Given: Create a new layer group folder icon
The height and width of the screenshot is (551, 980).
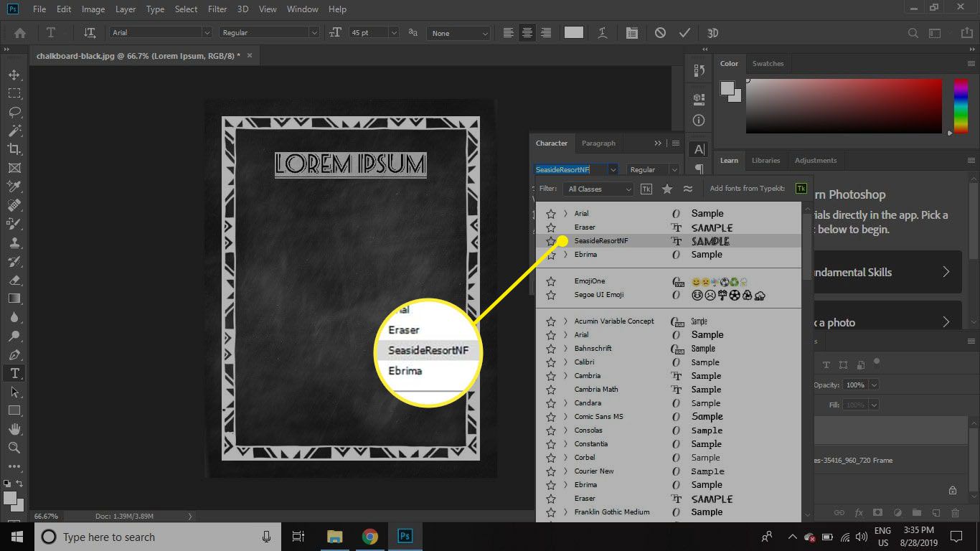Looking at the screenshot, I should (917, 512).
